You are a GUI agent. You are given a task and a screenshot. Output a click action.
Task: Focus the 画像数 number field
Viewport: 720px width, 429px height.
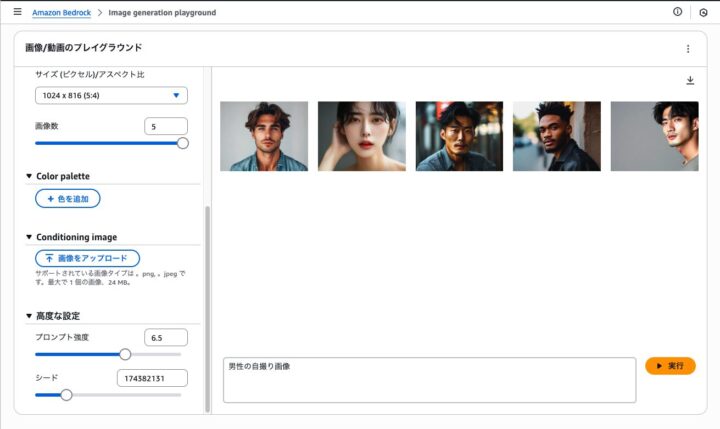pos(165,126)
